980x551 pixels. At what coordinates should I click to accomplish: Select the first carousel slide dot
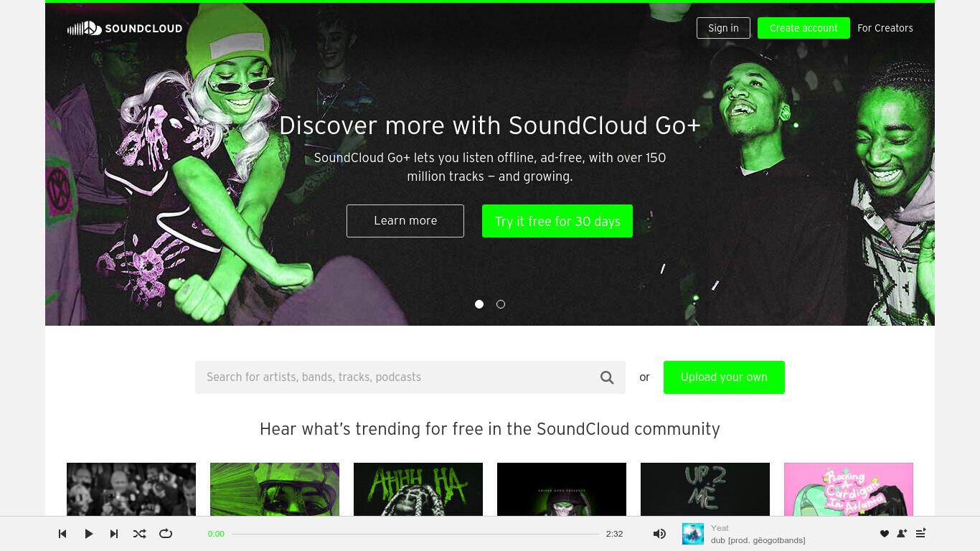[x=479, y=304]
